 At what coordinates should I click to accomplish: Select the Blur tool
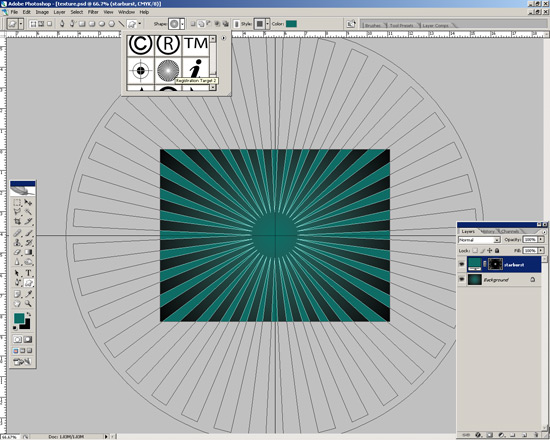17,261
